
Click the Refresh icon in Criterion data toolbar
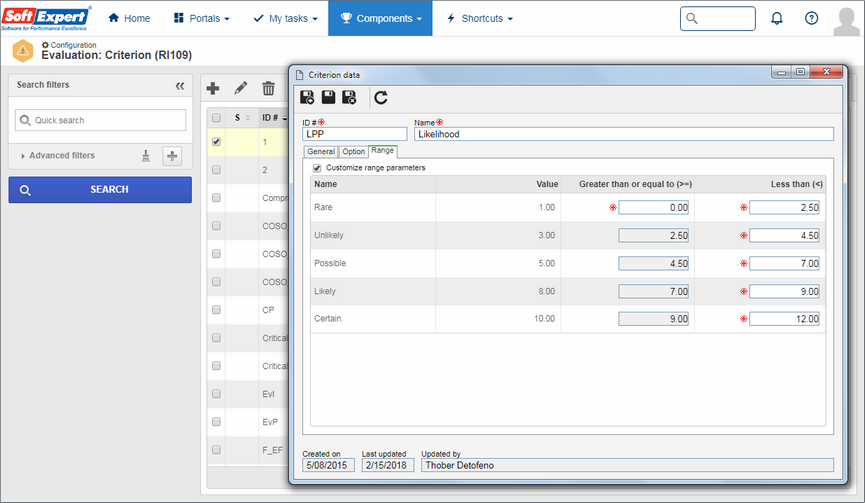click(381, 98)
